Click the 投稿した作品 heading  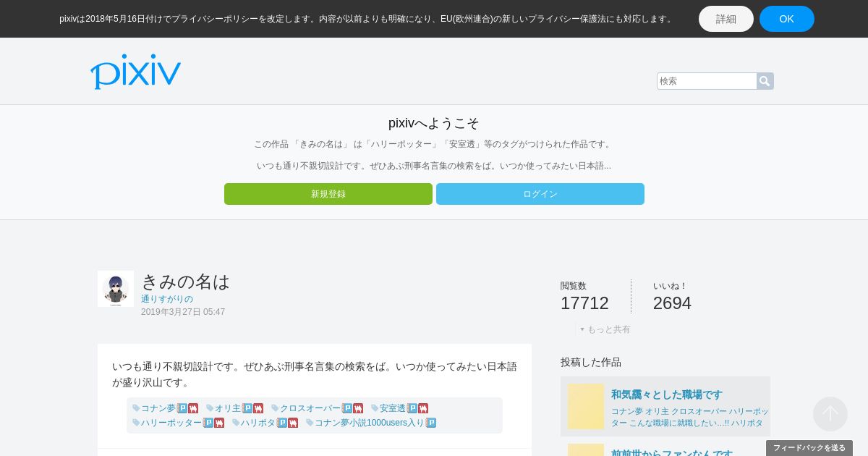[591, 362]
